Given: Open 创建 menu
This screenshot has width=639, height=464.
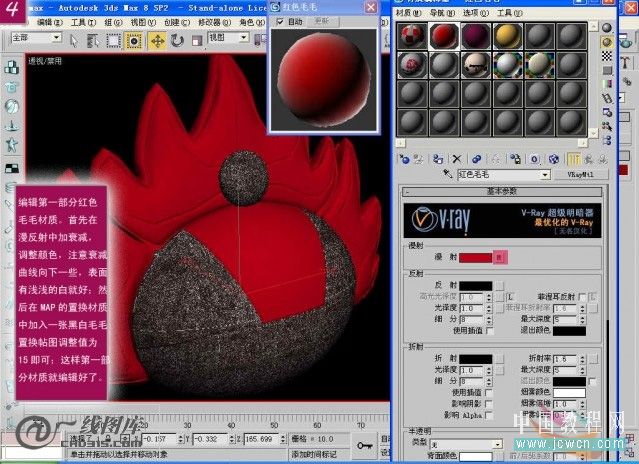Looking at the screenshot, I should 176,22.
